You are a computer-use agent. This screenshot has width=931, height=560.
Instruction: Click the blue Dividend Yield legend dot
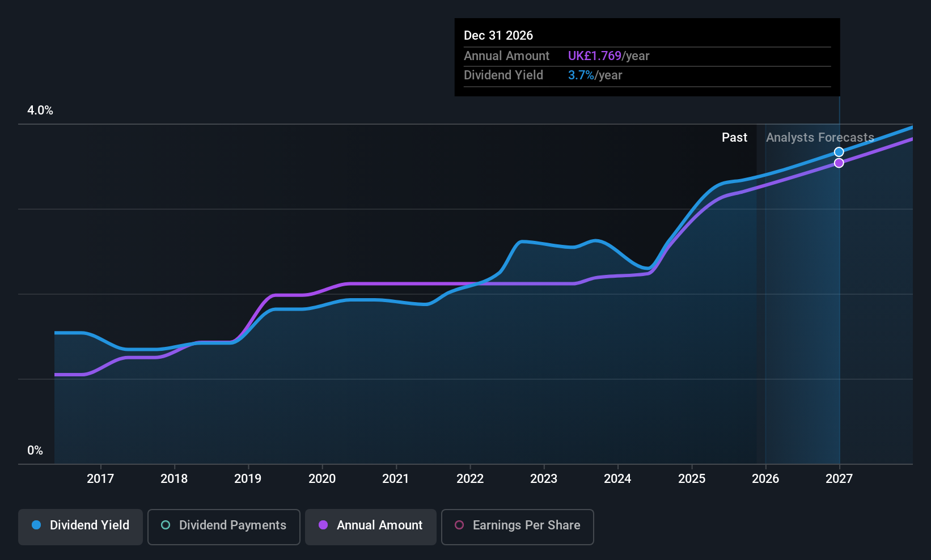pos(36,525)
